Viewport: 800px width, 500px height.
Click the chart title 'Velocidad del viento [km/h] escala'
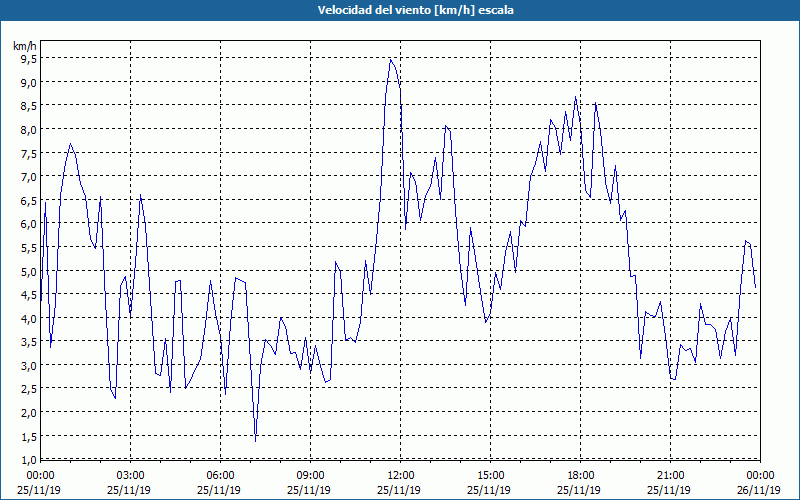(x=415, y=10)
